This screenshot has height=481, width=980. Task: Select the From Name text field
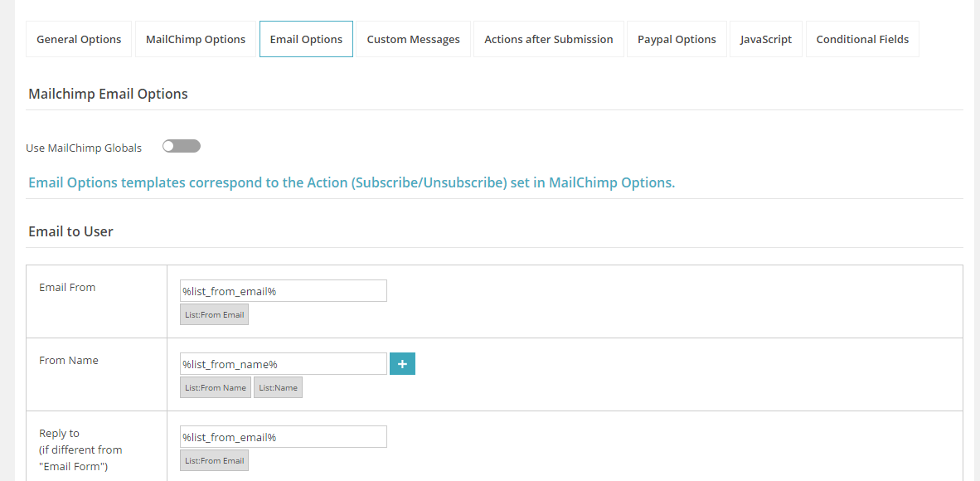pyautogui.click(x=283, y=363)
